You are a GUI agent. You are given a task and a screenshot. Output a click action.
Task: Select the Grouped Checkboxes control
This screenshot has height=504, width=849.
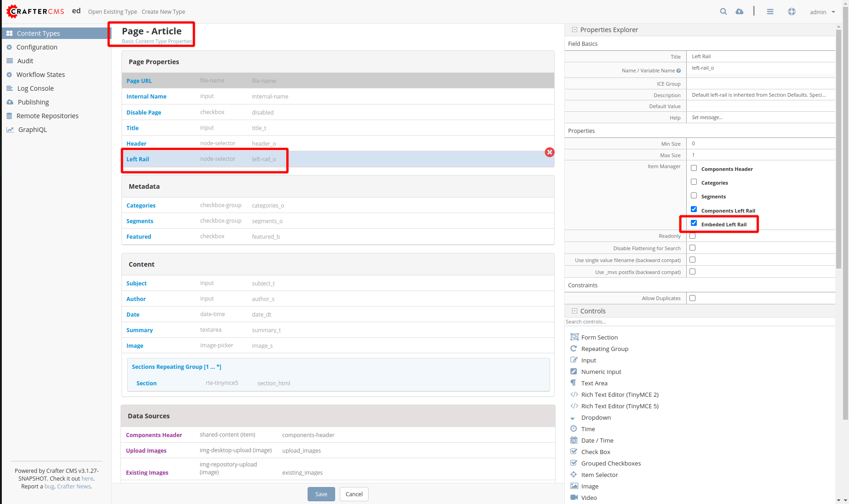pos(611,463)
